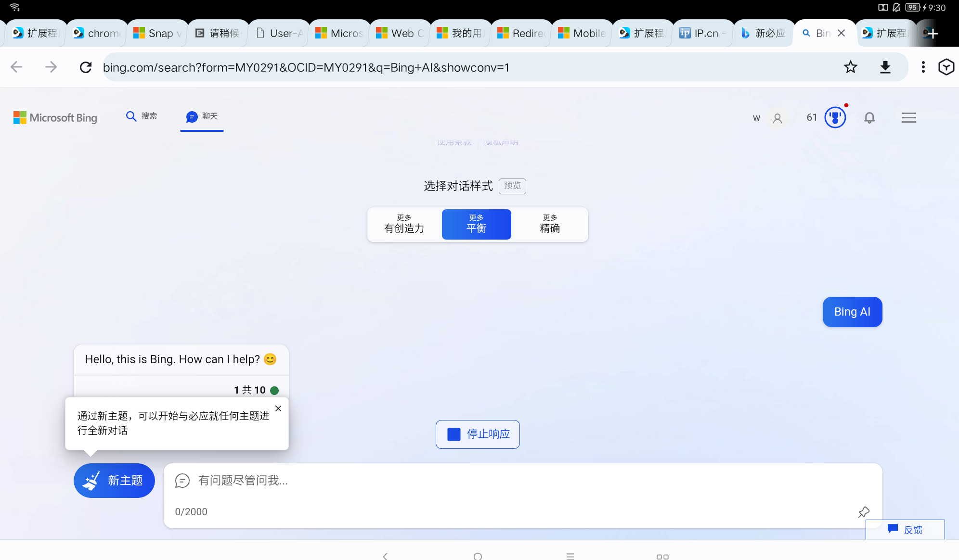This screenshot has height=560, width=959.
Task: Go forward to the next page
Action: point(51,67)
